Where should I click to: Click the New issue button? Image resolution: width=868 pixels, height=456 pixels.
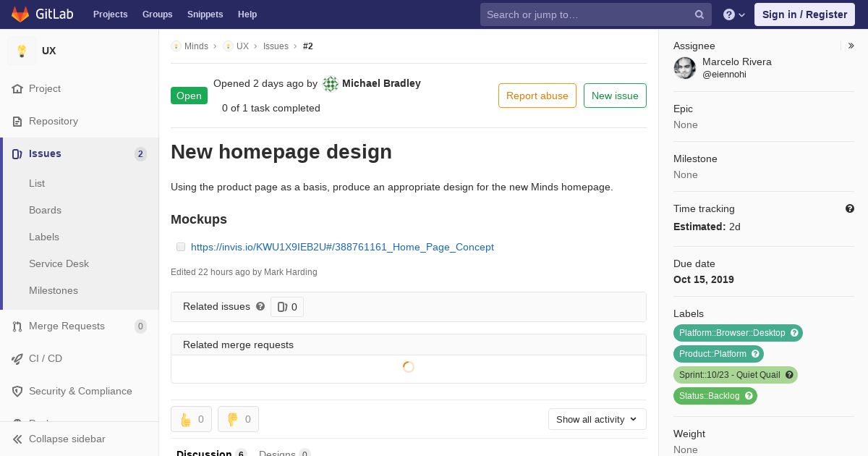[615, 96]
